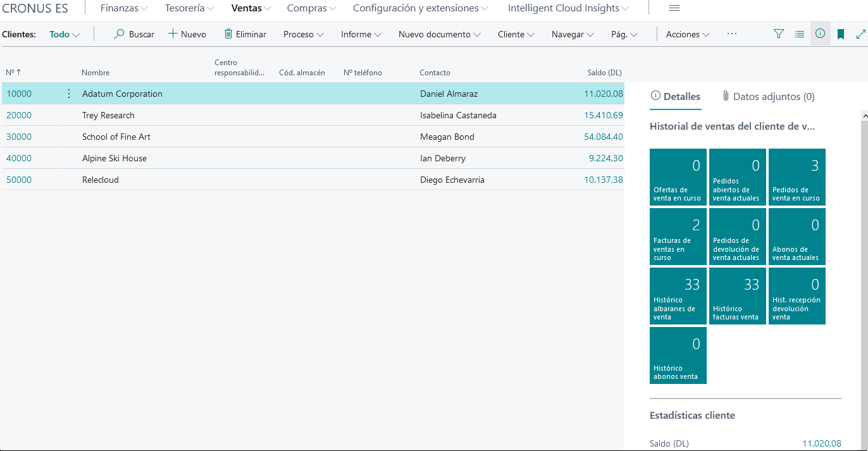Open row menu dots for Adatum Corporation

[x=69, y=94]
